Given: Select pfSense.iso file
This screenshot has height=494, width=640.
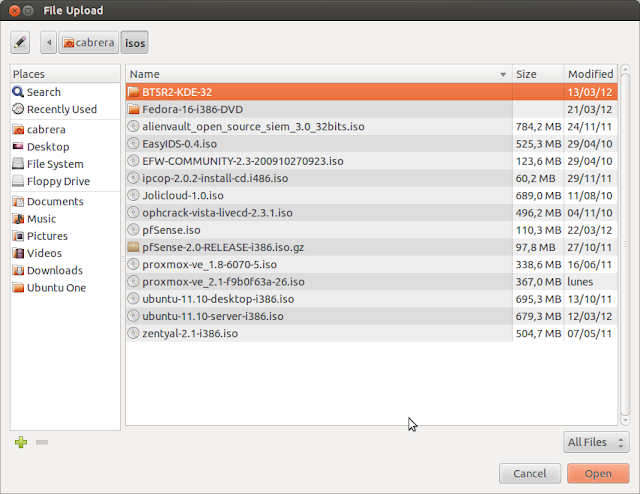Looking at the screenshot, I should pyautogui.click(x=371, y=230).
